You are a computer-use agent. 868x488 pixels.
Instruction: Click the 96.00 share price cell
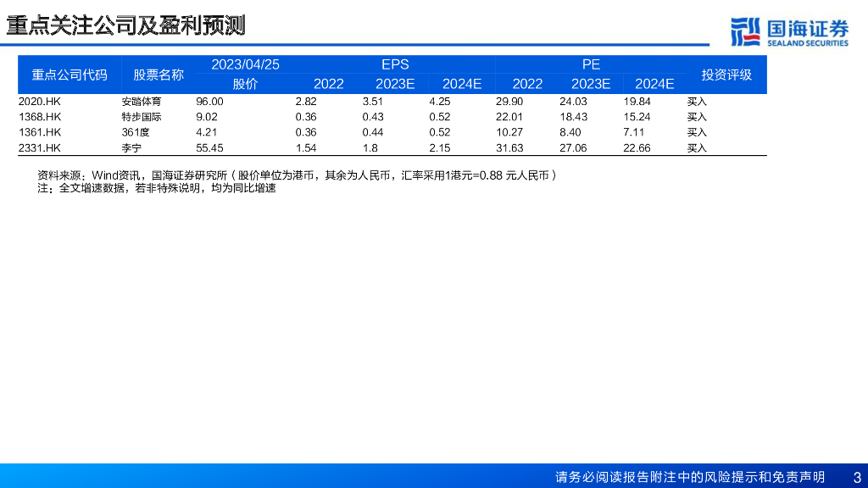pyautogui.click(x=209, y=102)
